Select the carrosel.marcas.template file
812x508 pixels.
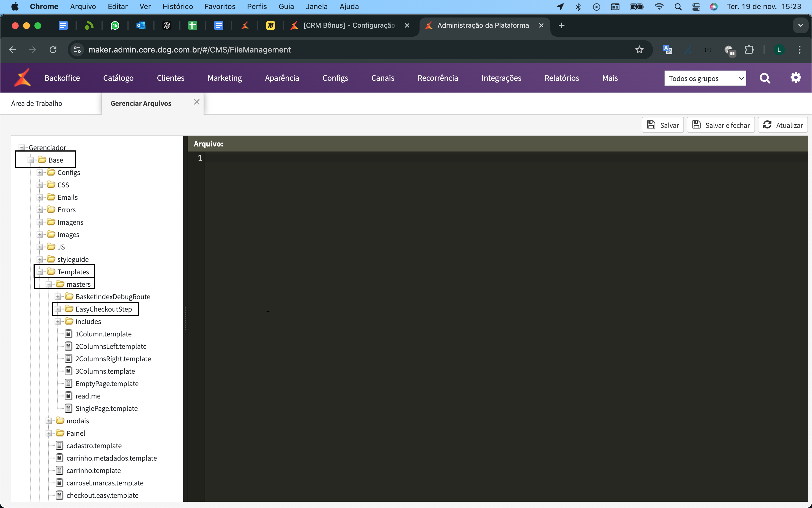[x=105, y=483]
